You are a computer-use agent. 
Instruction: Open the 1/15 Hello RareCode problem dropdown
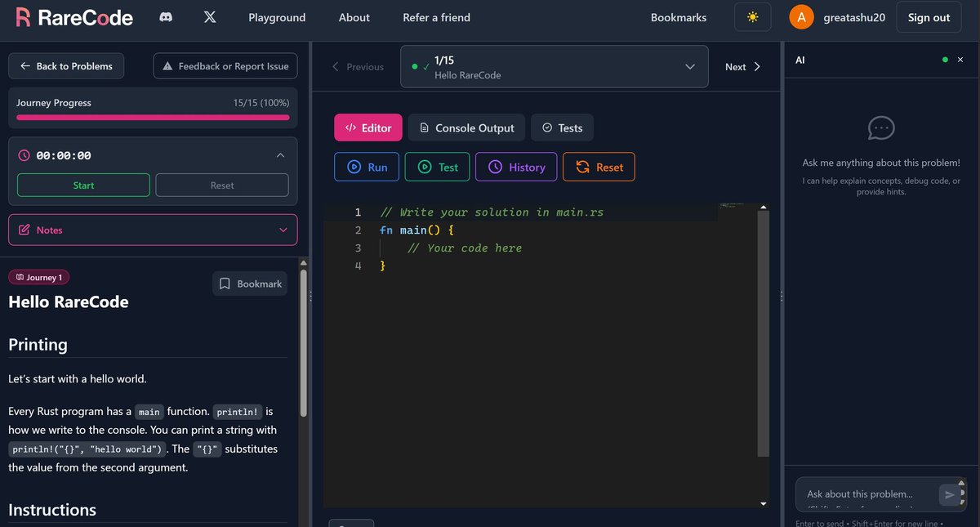click(x=554, y=66)
